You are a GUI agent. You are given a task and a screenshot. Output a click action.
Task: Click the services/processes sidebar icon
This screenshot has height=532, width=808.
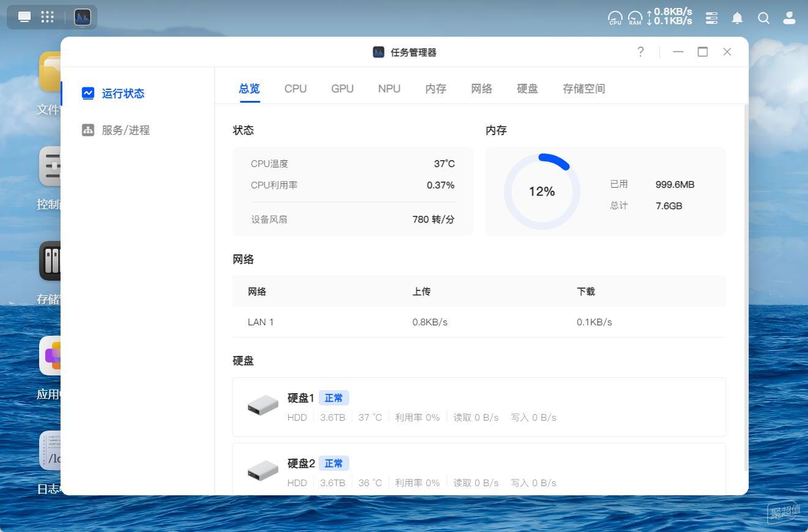tap(88, 130)
